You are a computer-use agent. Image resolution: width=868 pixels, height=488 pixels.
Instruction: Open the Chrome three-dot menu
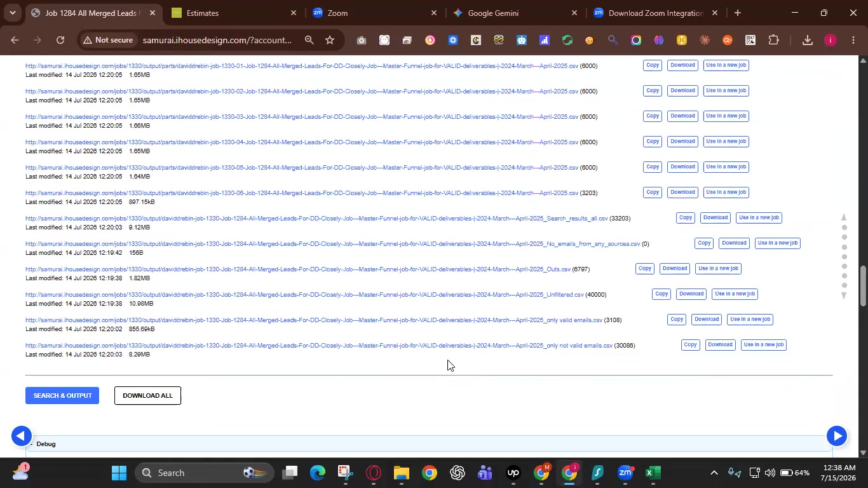pos(853,40)
